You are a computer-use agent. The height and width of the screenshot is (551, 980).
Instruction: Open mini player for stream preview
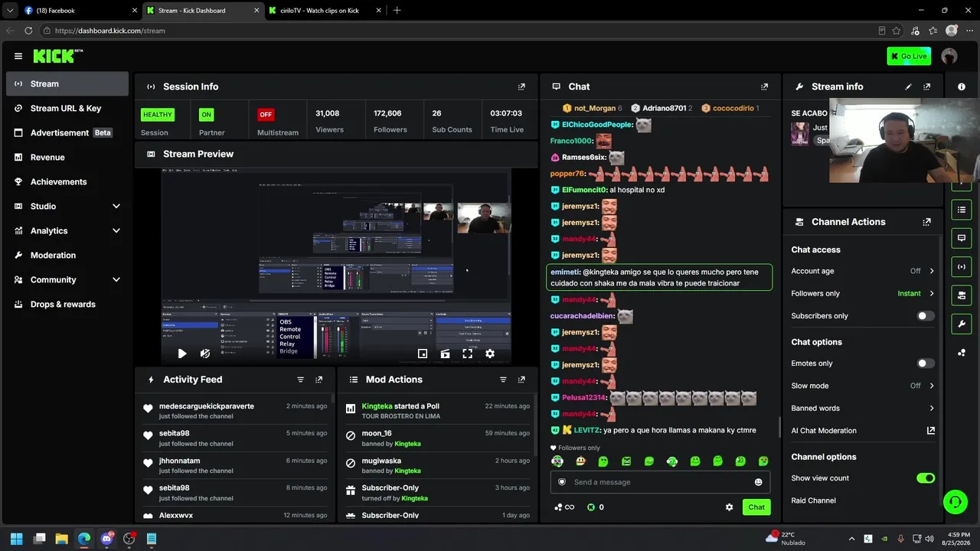[x=423, y=354]
